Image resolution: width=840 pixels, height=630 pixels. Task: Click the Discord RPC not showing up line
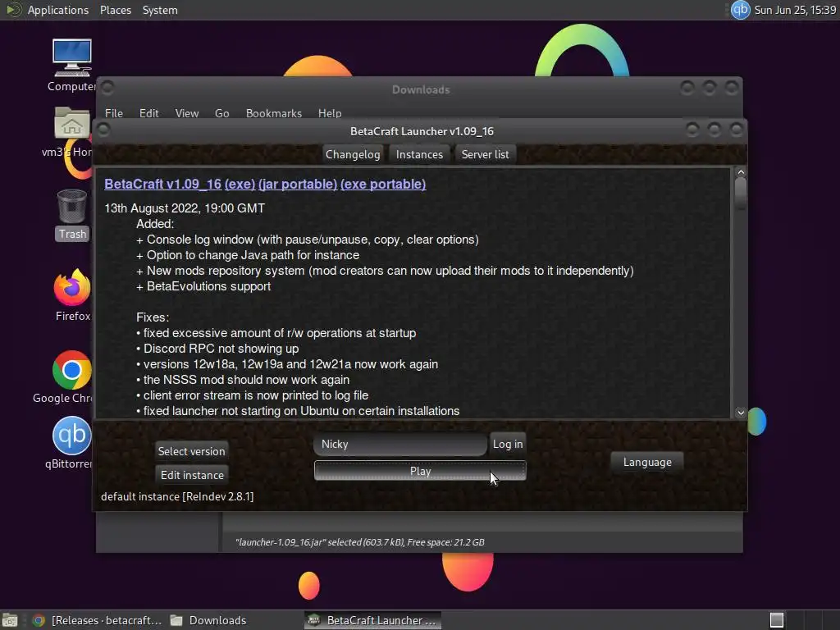[x=217, y=348]
